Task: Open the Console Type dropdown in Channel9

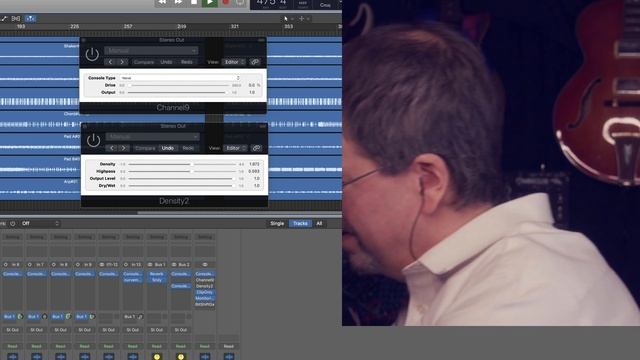Action: 180,78
